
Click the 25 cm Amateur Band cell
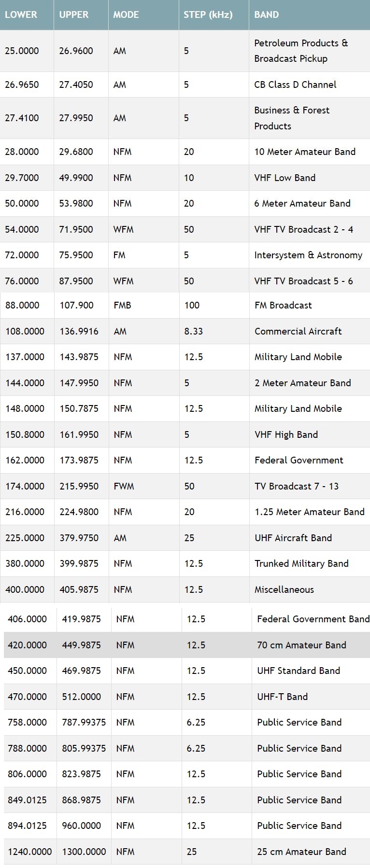[x=311, y=852]
